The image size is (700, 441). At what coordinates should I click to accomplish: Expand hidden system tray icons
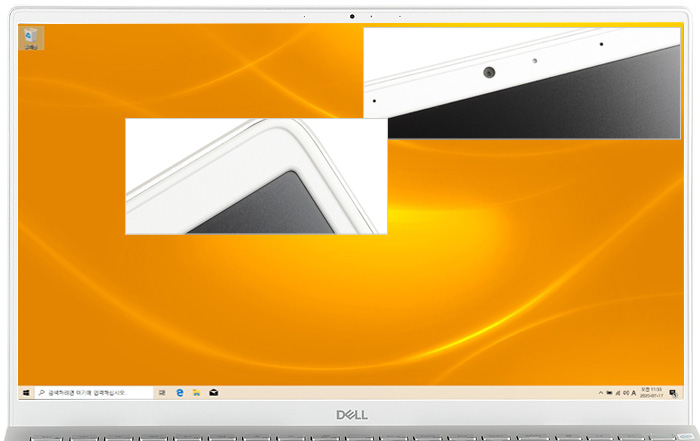click(x=601, y=393)
